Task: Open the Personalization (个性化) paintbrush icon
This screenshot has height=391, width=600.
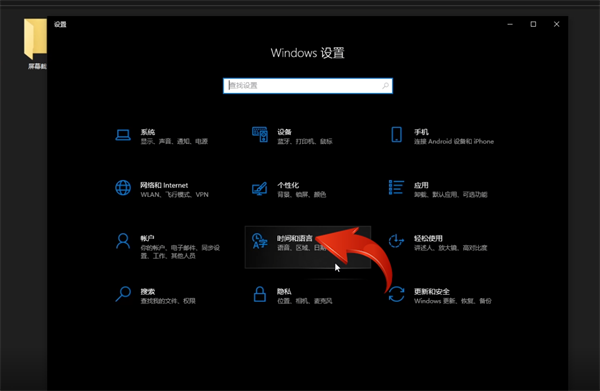Action: [x=259, y=188]
